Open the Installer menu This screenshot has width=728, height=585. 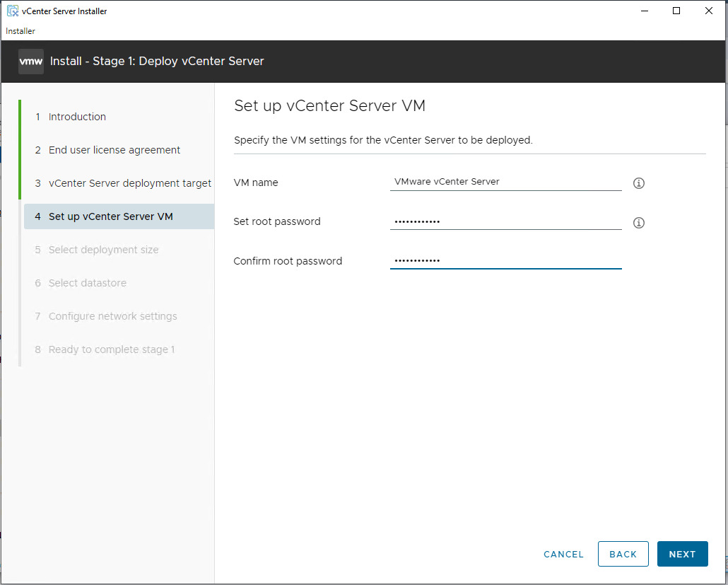coord(20,31)
